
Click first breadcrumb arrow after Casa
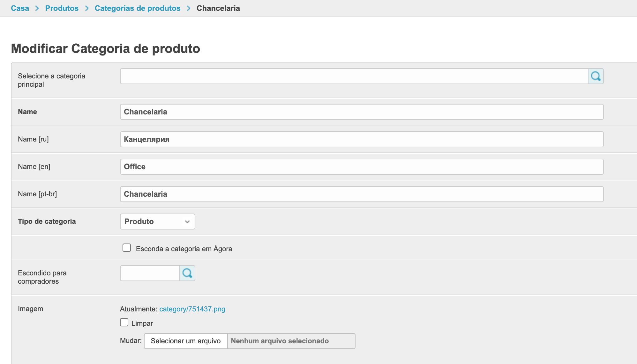click(37, 8)
